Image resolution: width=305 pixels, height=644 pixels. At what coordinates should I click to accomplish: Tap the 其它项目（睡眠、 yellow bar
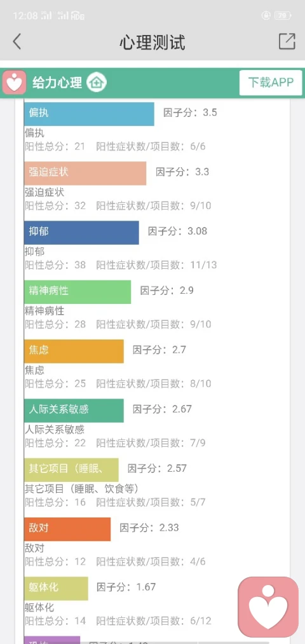[71, 470]
